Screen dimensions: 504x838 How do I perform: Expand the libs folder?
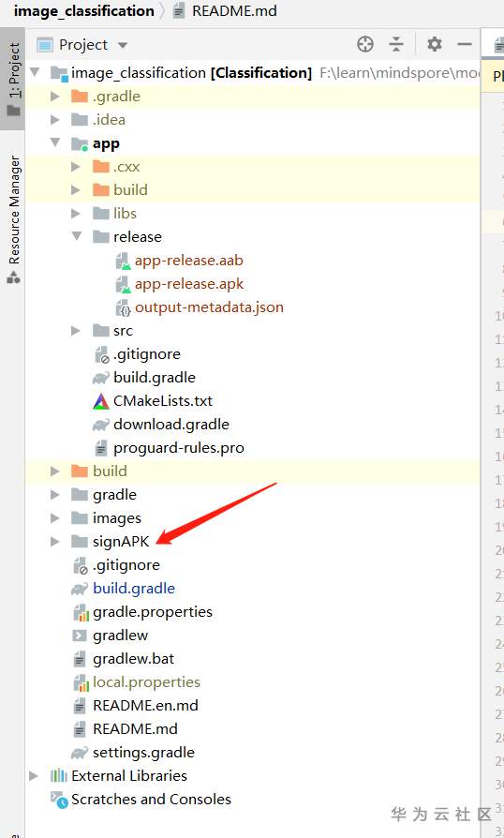76,213
